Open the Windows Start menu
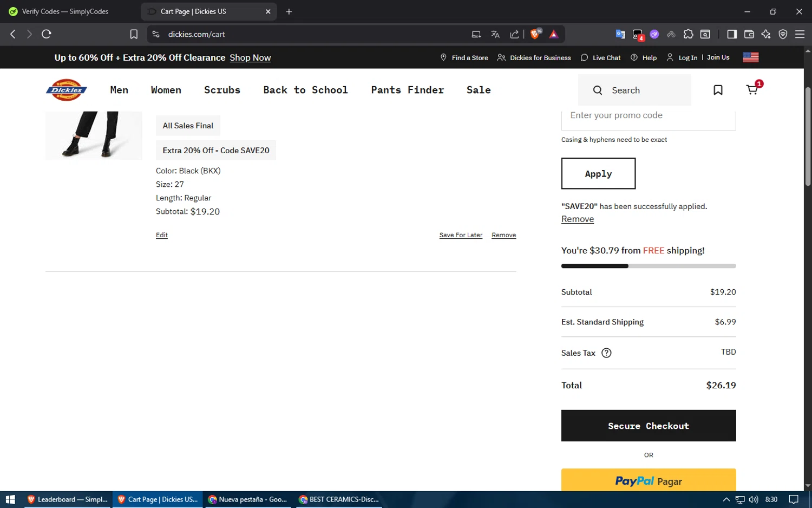 coord(10,499)
